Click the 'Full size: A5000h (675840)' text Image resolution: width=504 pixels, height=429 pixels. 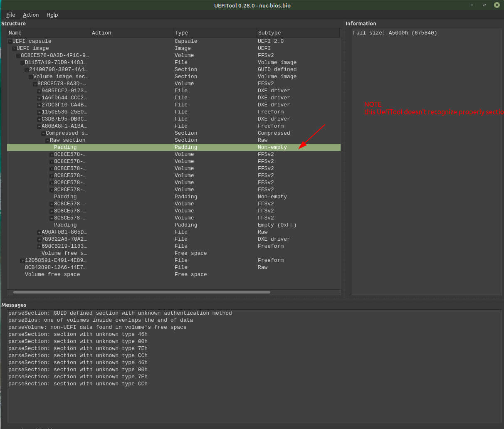pos(395,33)
